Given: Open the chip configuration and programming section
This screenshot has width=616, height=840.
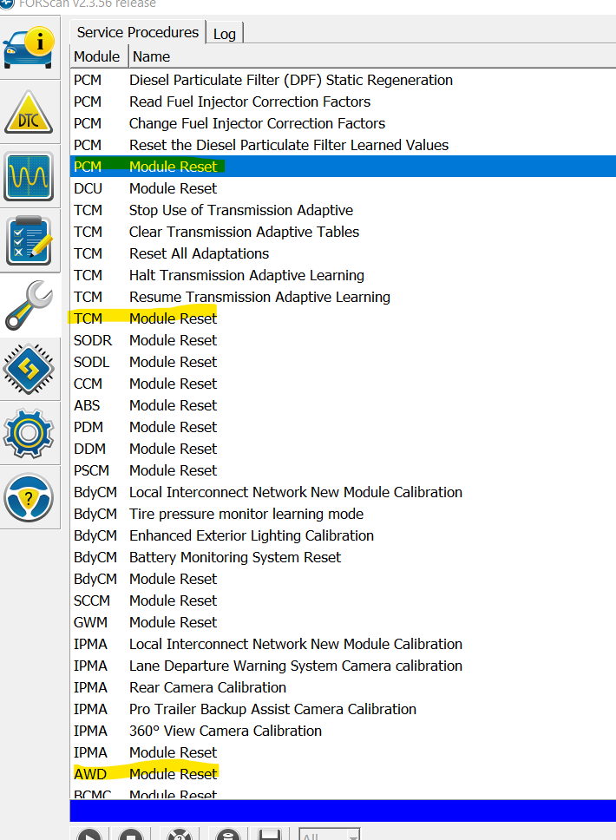Looking at the screenshot, I should coord(29,369).
